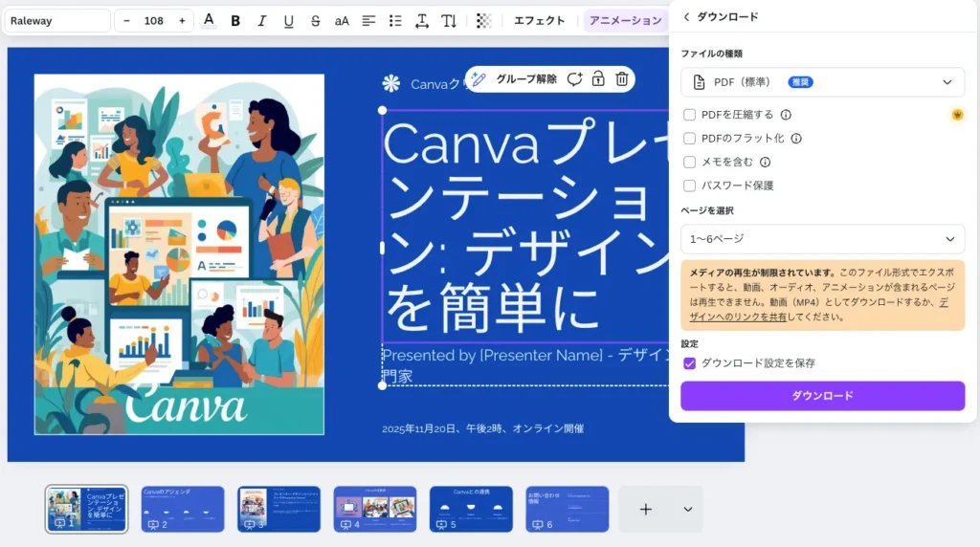Change text alignment
Image resolution: width=980 pixels, height=547 pixels.
[368, 21]
